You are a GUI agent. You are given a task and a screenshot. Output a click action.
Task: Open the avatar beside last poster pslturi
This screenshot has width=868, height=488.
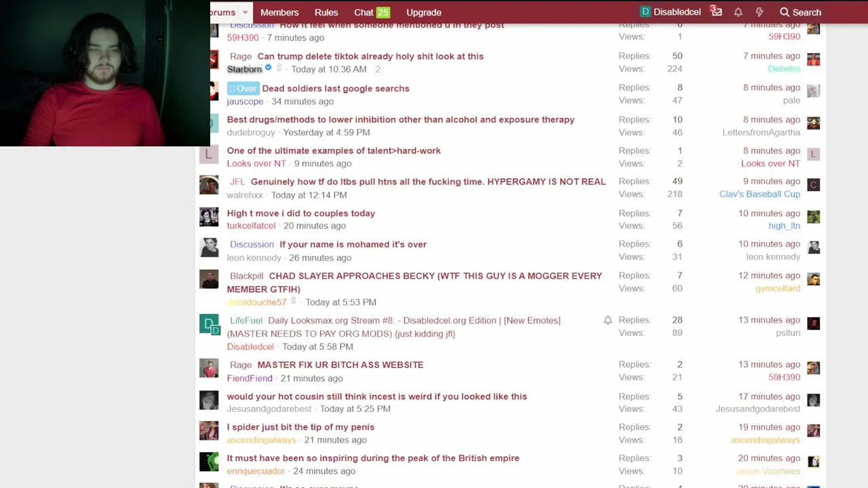[814, 323]
